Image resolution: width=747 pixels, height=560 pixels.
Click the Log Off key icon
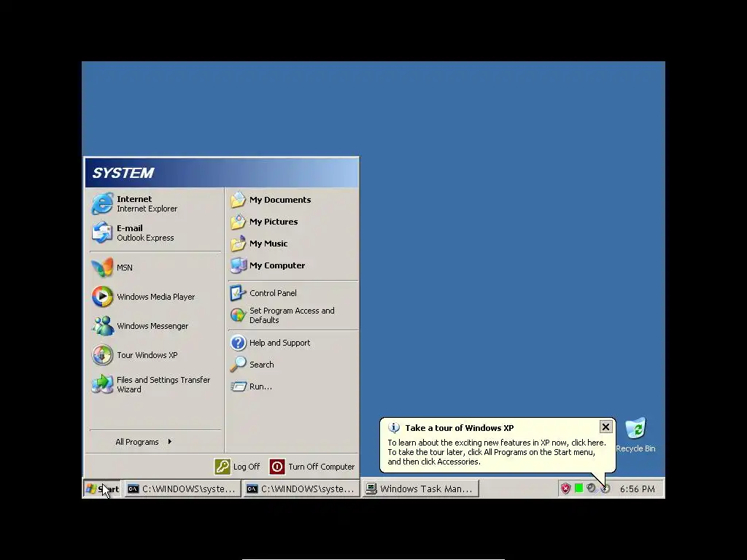(222, 467)
